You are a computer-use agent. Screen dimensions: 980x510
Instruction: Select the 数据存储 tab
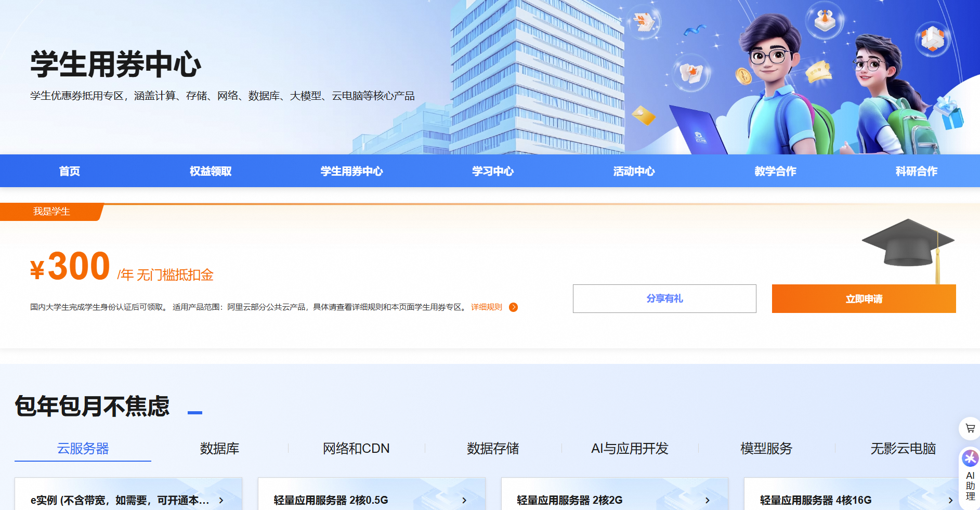tap(493, 448)
